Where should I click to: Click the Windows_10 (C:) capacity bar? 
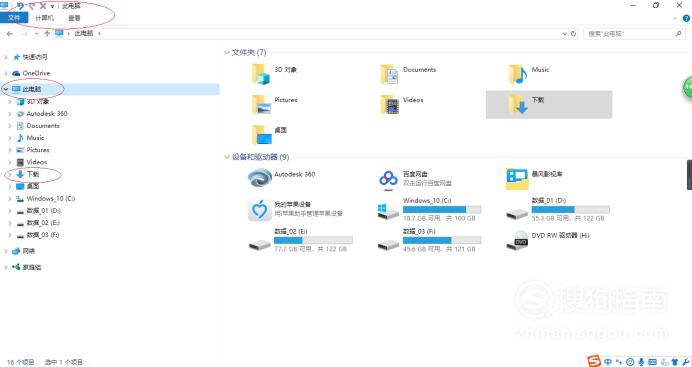442,210
